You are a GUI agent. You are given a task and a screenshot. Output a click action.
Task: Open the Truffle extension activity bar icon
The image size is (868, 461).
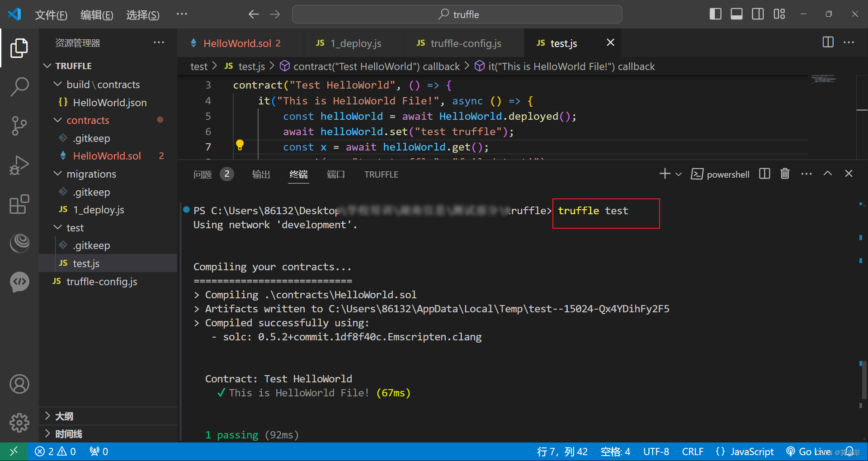[19, 243]
